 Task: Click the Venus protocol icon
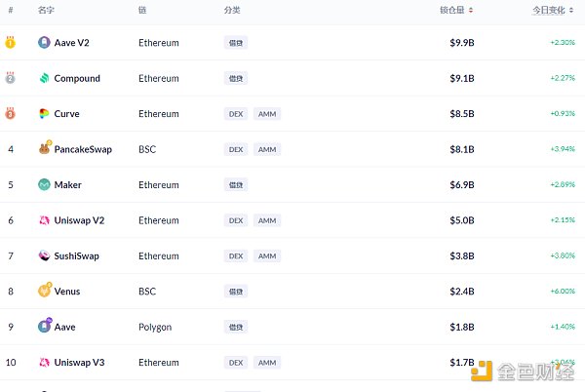click(x=44, y=291)
